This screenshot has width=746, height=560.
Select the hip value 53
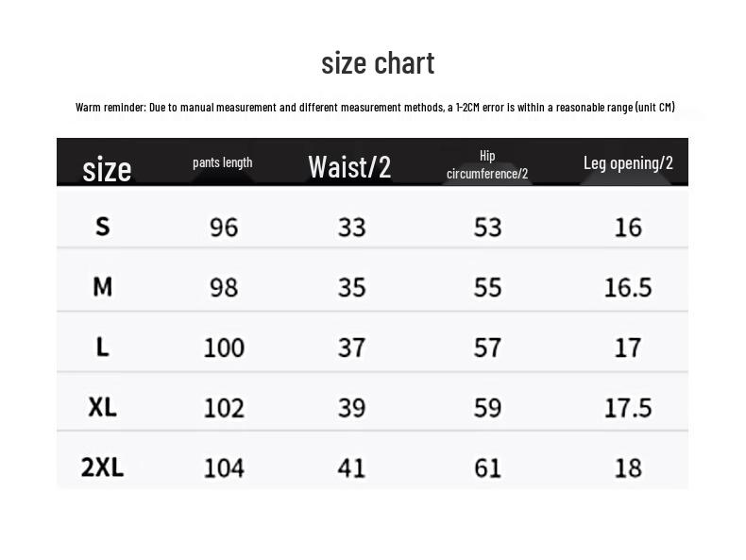pyautogui.click(x=487, y=227)
